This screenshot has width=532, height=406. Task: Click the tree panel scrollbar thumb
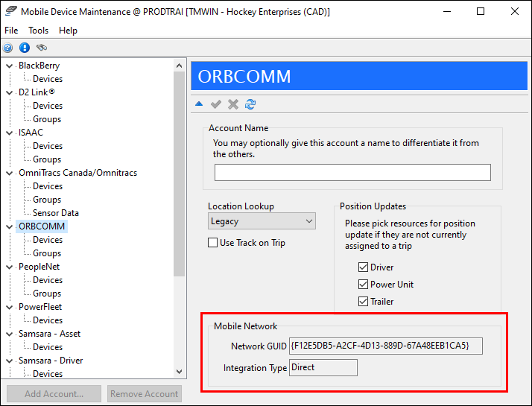point(180,174)
